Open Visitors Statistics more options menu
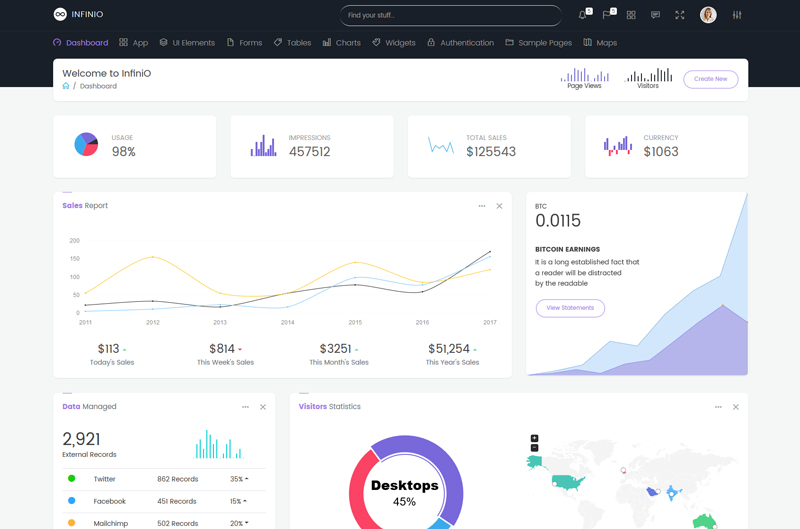Viewport: 800px width, 529px height. (x=718, y=407)
